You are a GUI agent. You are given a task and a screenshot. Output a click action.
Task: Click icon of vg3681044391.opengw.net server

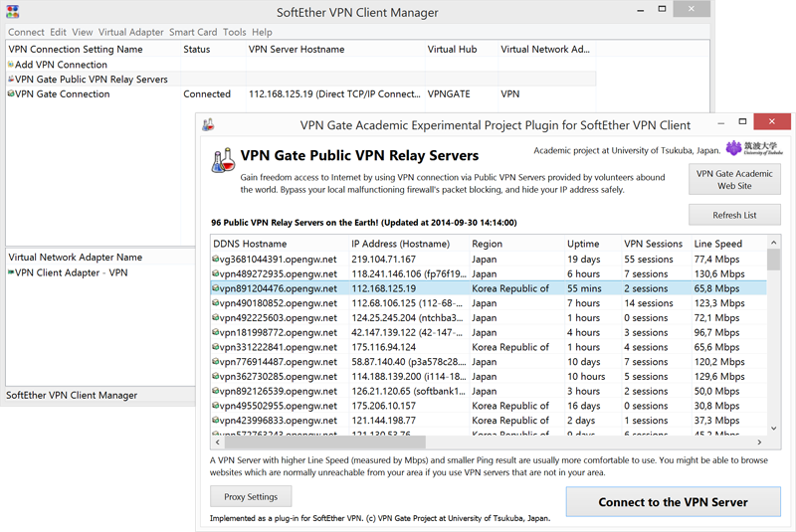[x=216, y=260]
